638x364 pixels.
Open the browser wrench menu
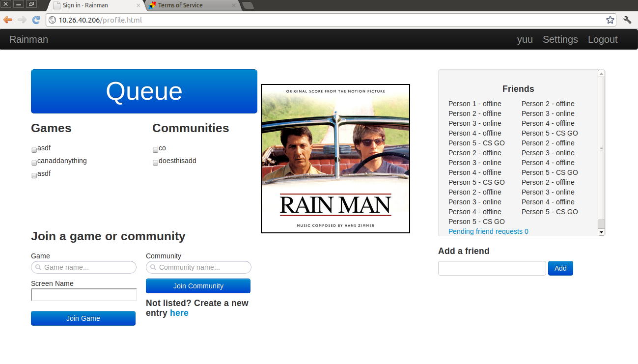[x=627, y=20]
